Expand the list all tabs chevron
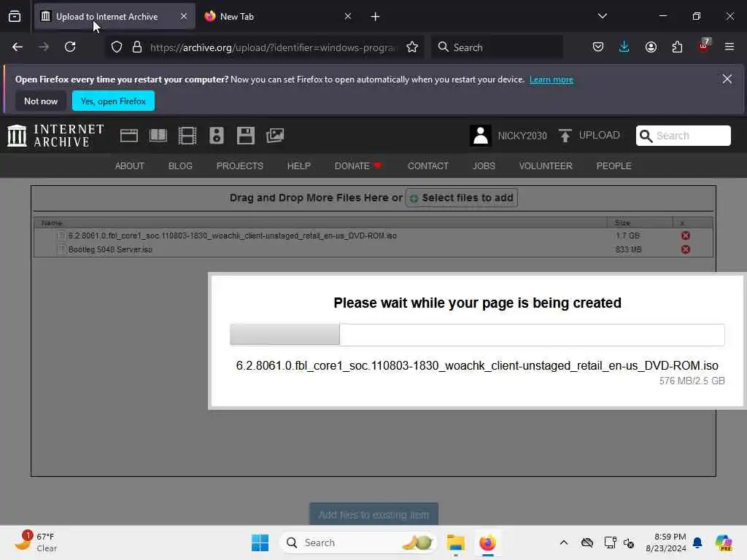 (x=602, y=16)
